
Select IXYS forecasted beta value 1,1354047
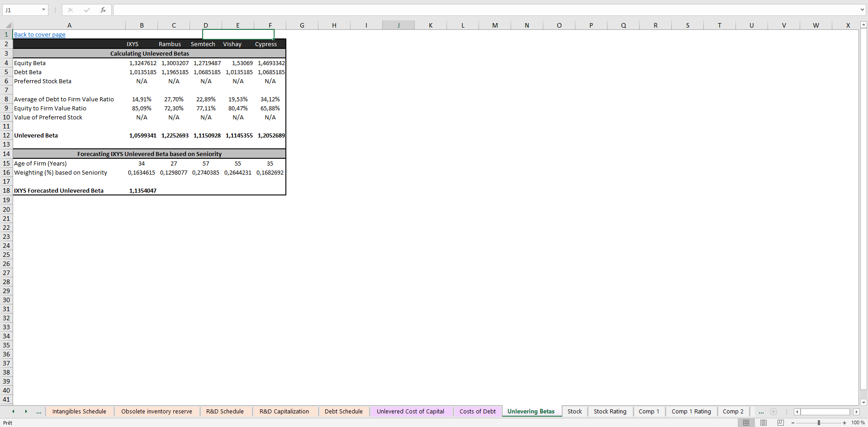tap(142, 190)
